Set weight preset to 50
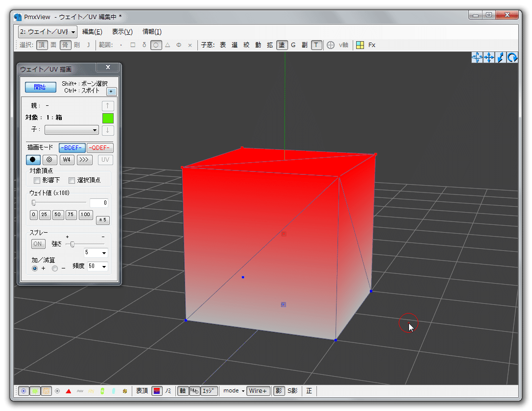532x411 pixels. coord(58,215)
